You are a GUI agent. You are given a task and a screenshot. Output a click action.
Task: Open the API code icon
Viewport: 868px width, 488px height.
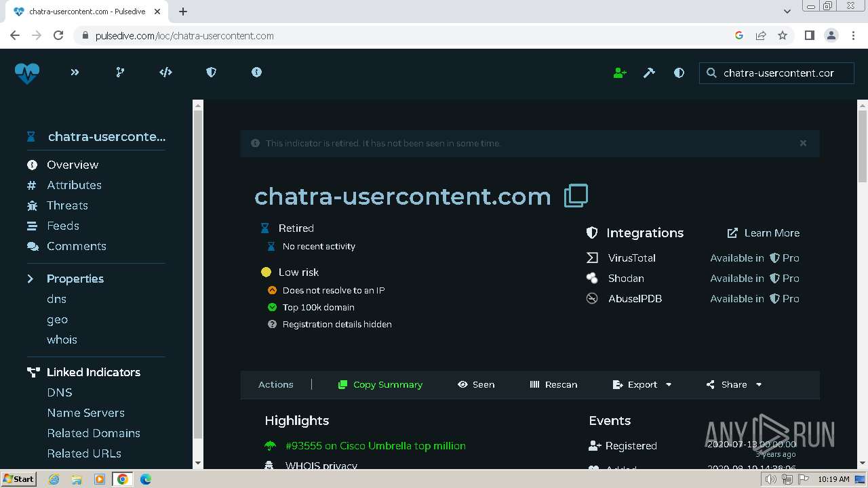point(165,72)
